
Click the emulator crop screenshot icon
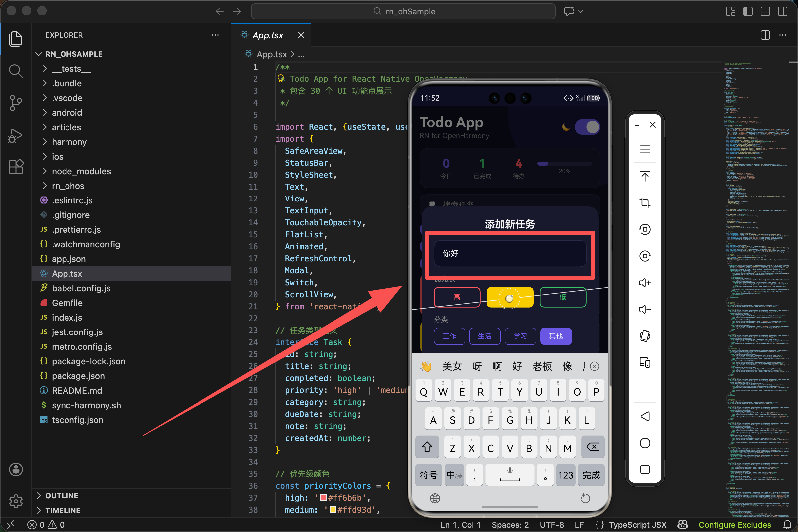(x=645, y=203)
